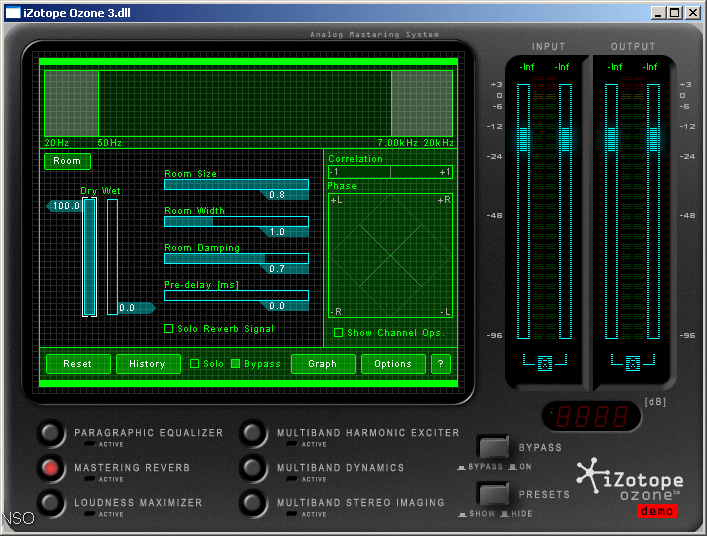Click the left output gain fader
The height and width of the screenshot is (536, 707).
click(611, 139)
